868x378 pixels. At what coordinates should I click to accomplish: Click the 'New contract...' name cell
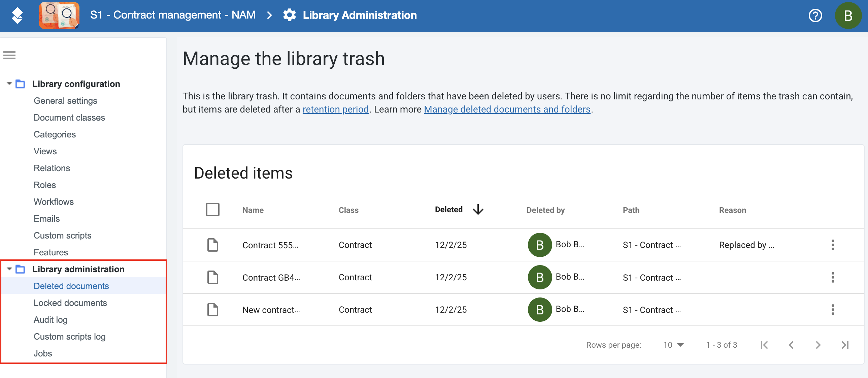[271, 310]
